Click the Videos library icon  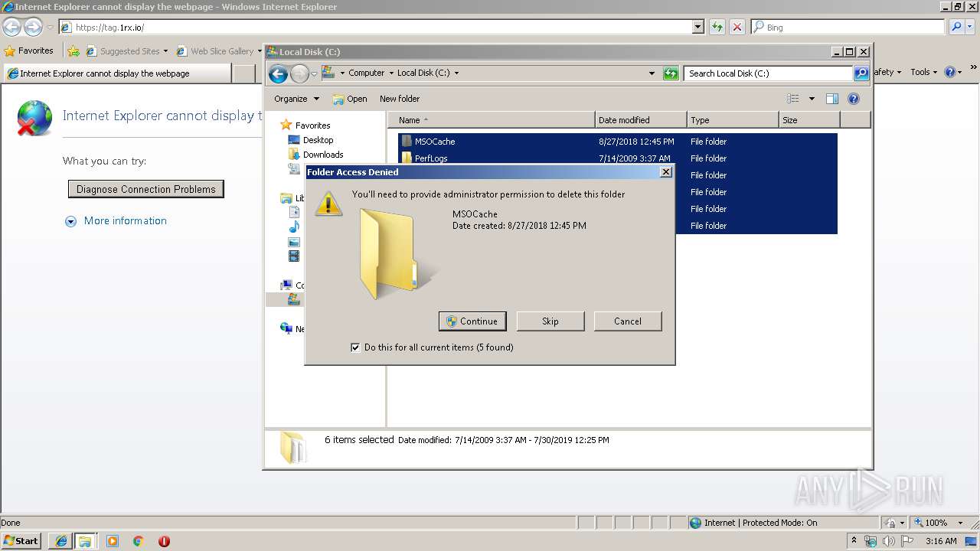294,256
